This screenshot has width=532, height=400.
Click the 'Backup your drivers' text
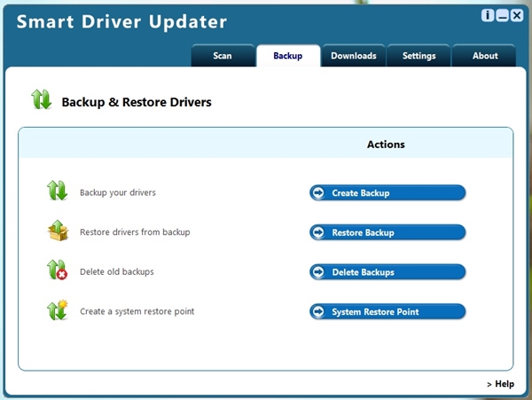click(118, 192)
